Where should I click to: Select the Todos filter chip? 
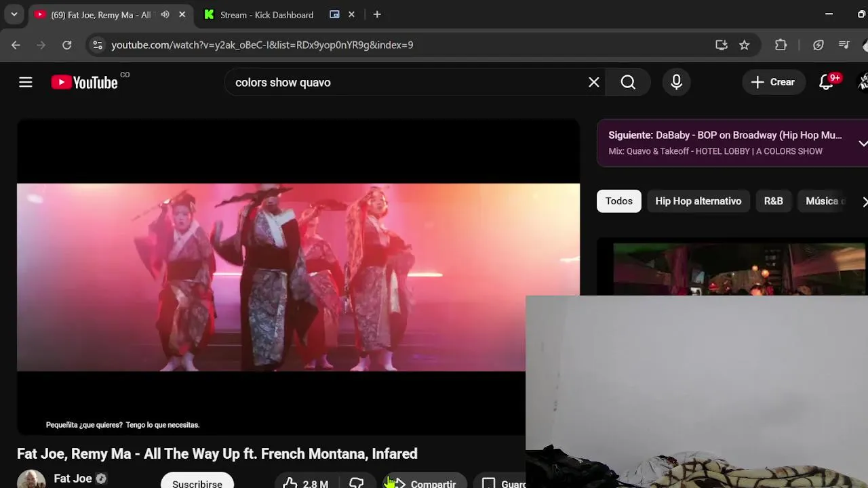[x=619, y=201]
